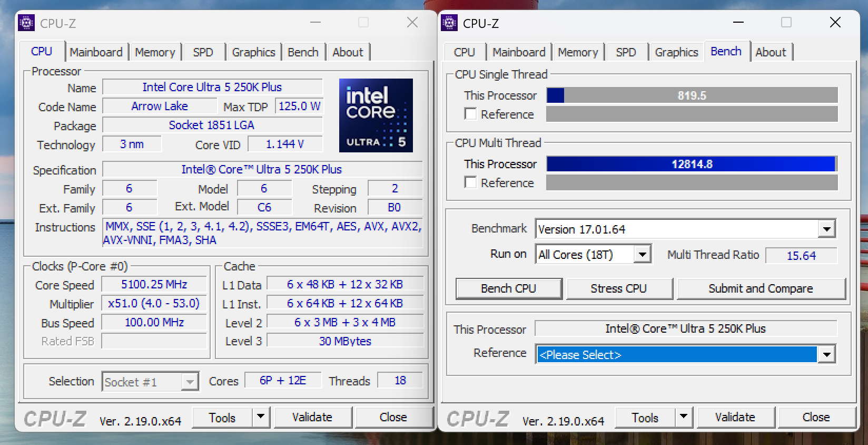Open Tools dropdown arrow in left window
Viewport: 868px width, 445px height.
[261, 417]
